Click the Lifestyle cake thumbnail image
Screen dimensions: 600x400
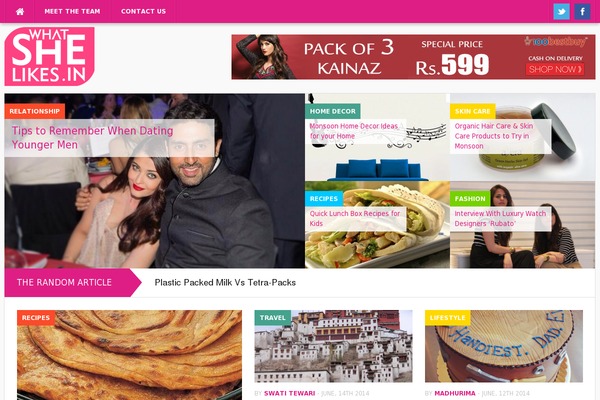pyautogui.click(x=504, y=346)
